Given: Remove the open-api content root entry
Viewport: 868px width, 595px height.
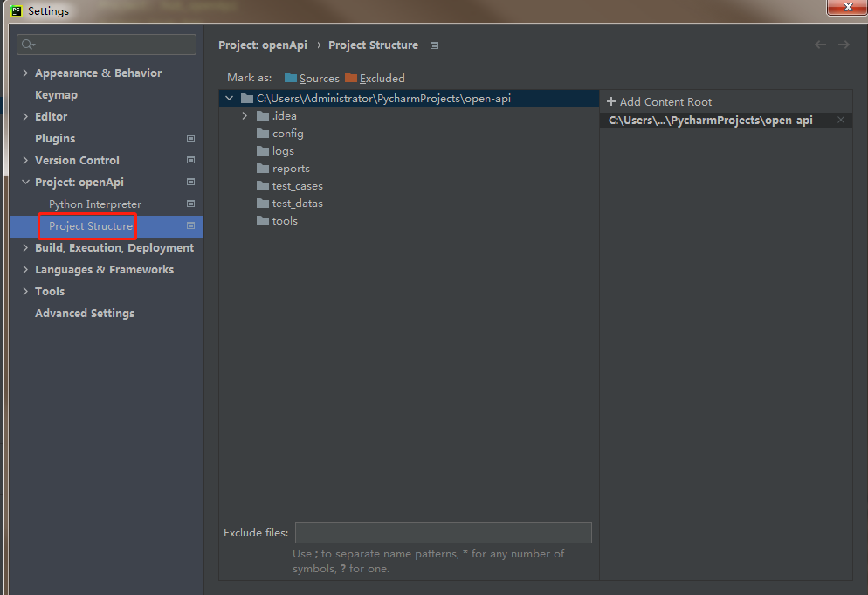Looking at the screenshot, I should (x=841, y=120).
